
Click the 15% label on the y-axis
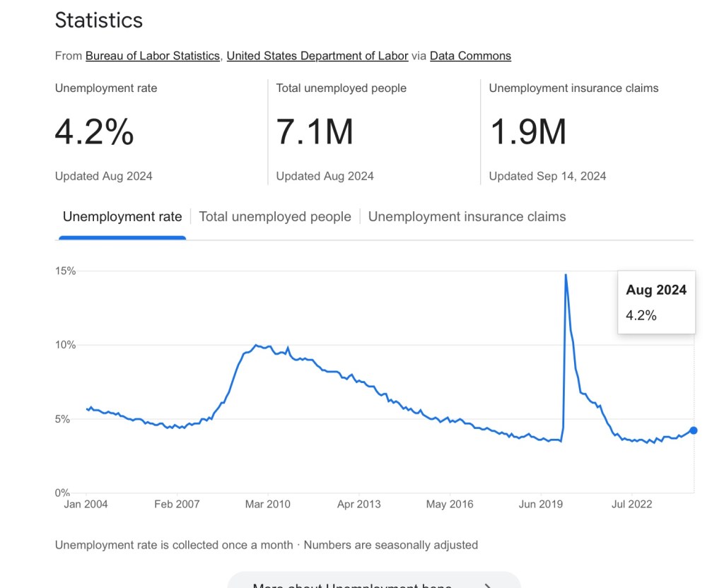pyautogui.click(x=66, y=271)
